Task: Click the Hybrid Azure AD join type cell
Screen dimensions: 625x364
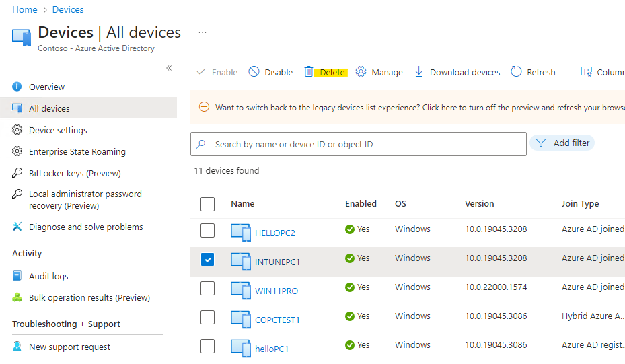Action: tap(593, 316)
